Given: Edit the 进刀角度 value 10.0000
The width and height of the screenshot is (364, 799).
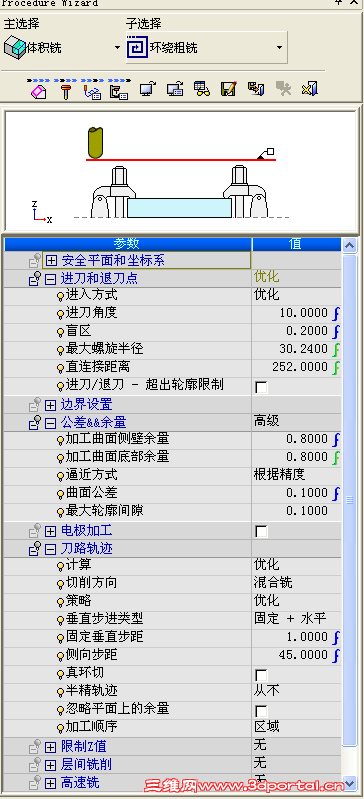Looking at the screenshot, I should tap(303, 313).
